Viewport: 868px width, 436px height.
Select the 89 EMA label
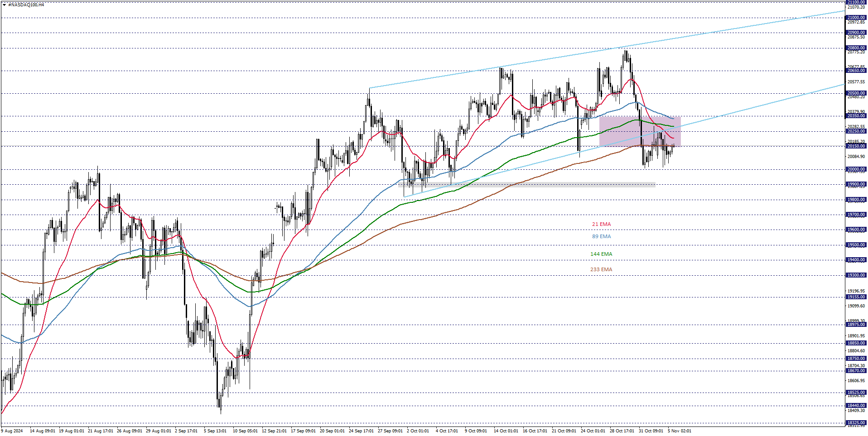(x=601, y=236)
